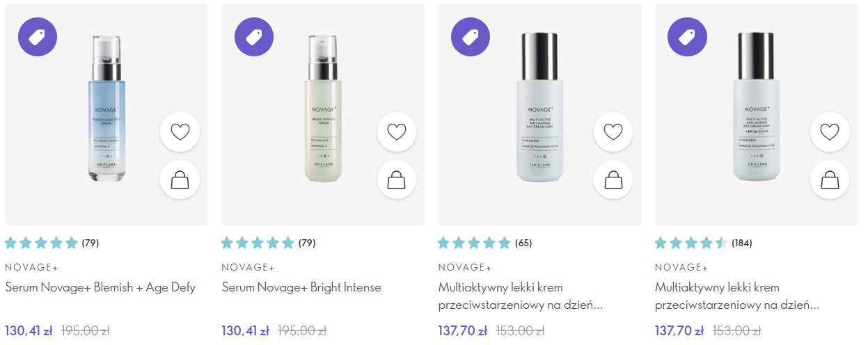
Task: View the 184 reviews rating stars
Action: pyautogui.click(x=691, y=243)
